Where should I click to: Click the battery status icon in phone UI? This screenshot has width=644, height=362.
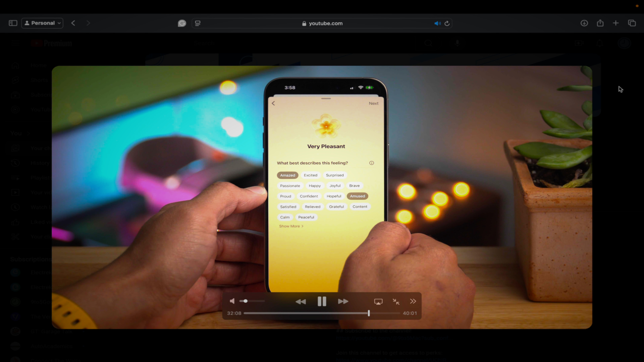click(369, 88)
